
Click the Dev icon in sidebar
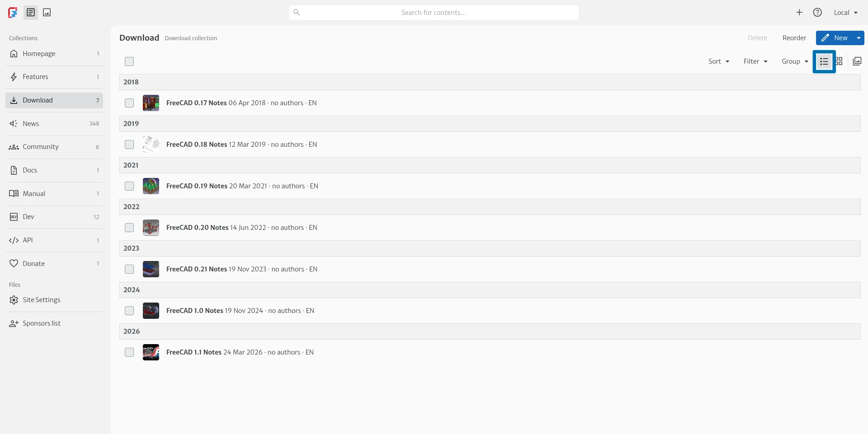point(14,217)
